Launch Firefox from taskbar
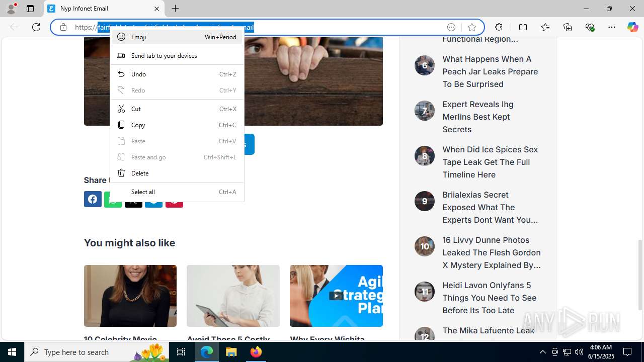Image resolution: width=644 pixels, height=362 pixels. tap(256, 352)
